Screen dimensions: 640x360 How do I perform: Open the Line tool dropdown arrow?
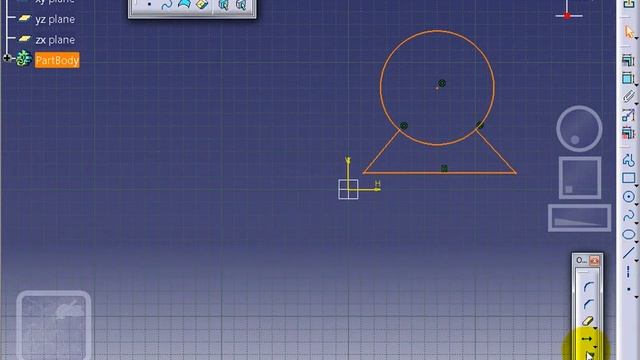pos(637,260)
